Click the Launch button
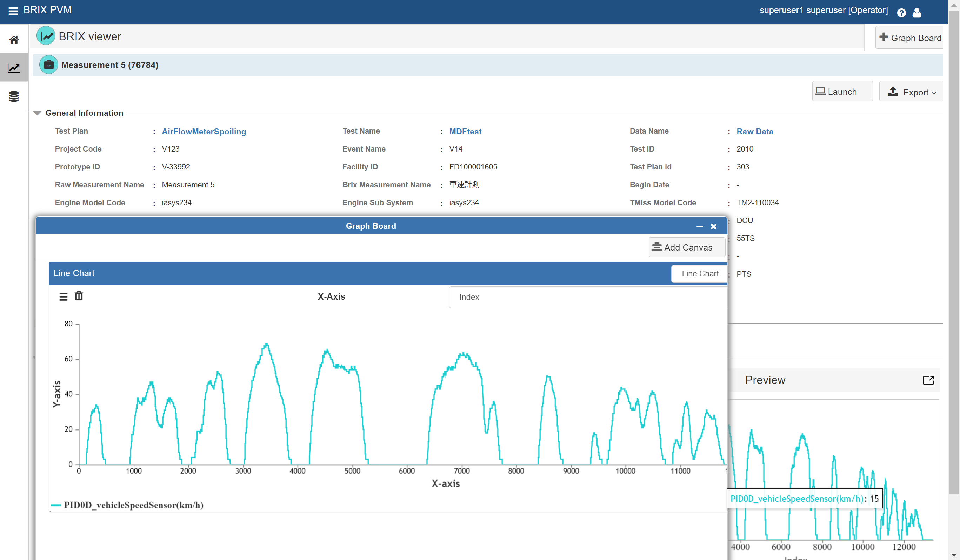960x560 pixels. 842,92
